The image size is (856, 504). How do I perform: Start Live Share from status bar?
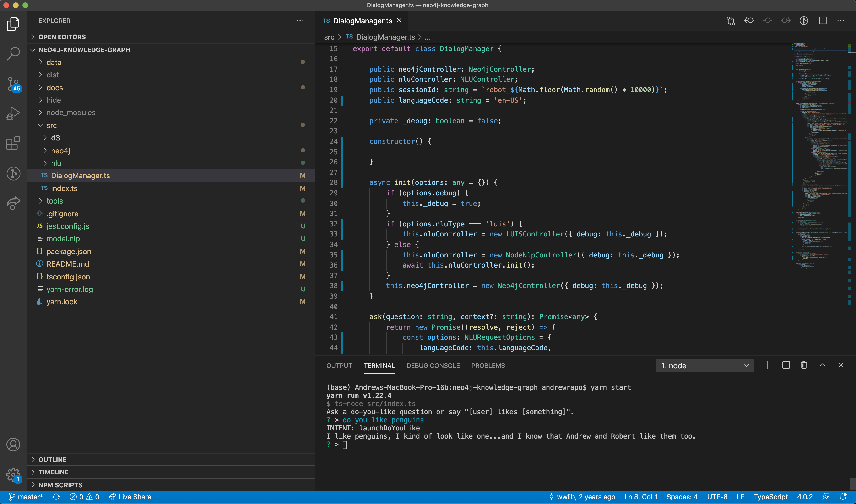[130, 497]
